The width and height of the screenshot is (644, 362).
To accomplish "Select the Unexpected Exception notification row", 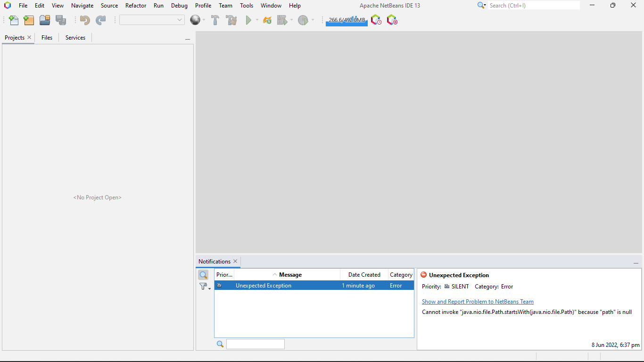I will 283,285.
